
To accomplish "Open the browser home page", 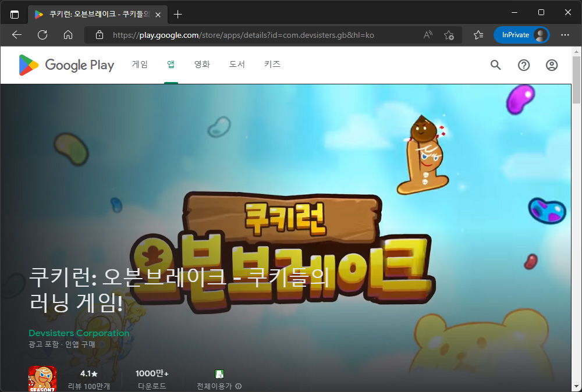I will coord(68,35).
